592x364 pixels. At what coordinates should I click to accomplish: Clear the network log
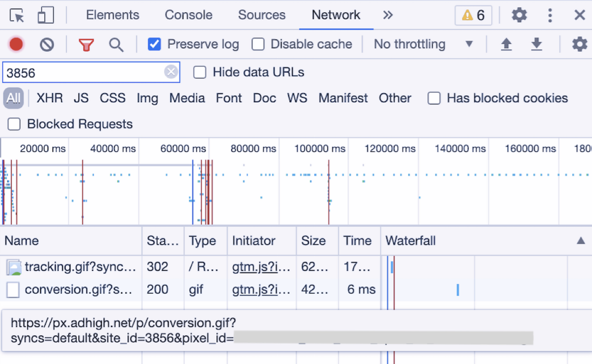click(47, 45)
